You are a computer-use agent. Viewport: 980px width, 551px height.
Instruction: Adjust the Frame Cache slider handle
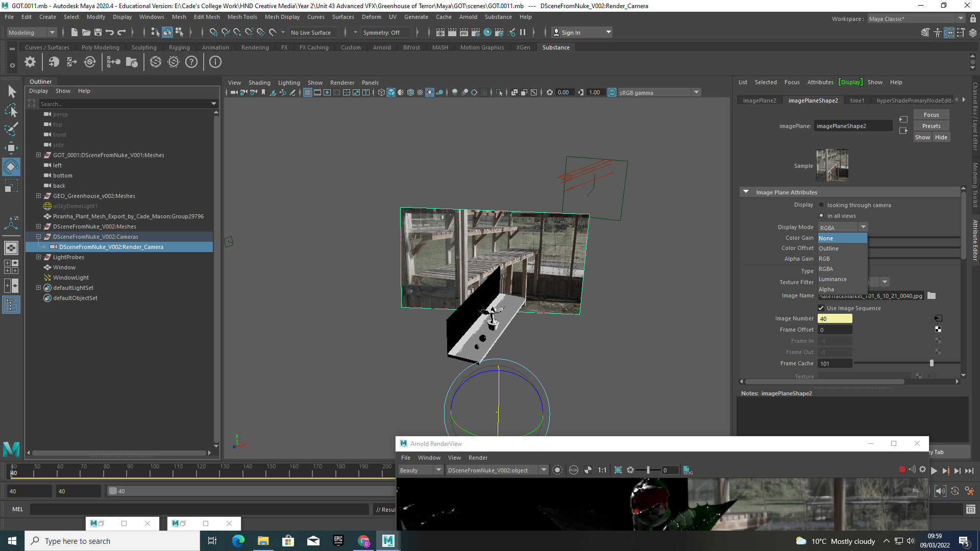932,363
